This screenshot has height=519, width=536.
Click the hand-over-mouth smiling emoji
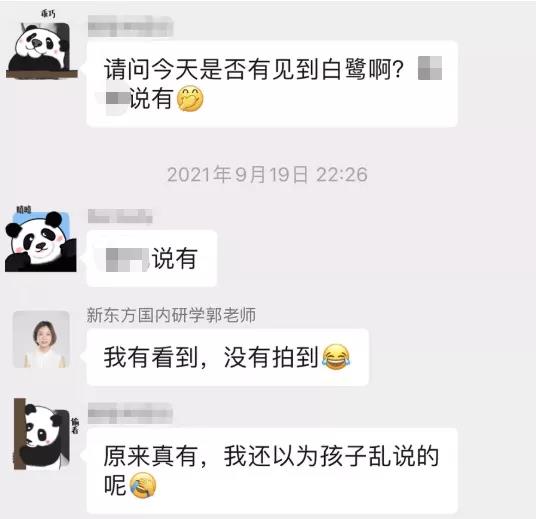click(x=190, y=98)
